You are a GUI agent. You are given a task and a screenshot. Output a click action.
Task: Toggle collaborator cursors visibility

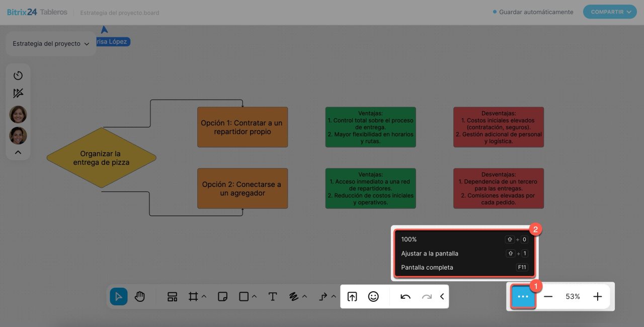(18, 93)
